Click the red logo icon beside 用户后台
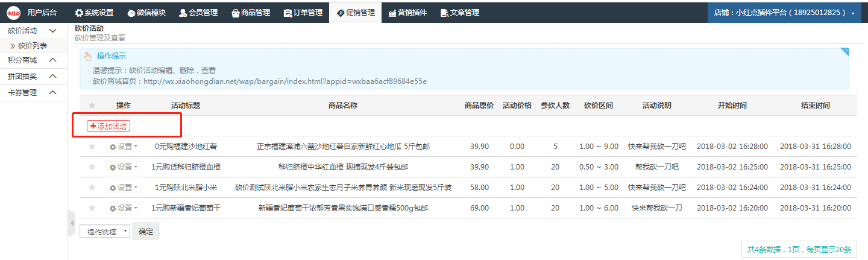The width and height of the screenshot is (868, 260). pos(13,13)
